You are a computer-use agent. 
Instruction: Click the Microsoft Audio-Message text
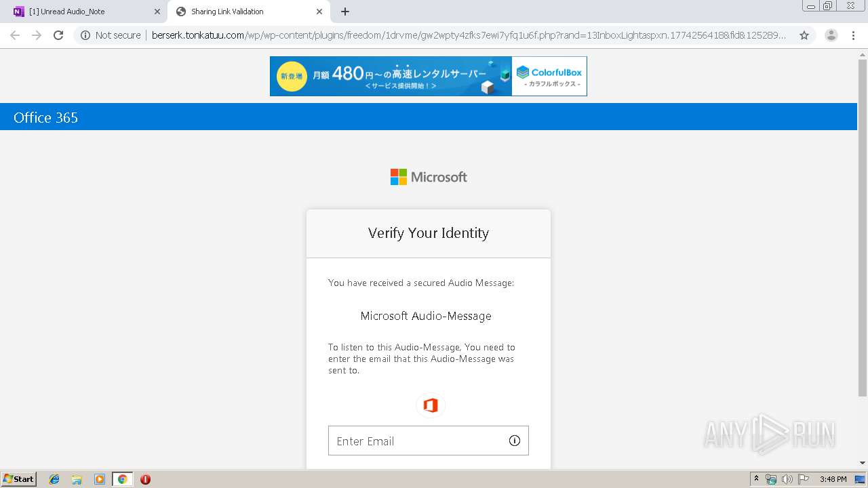coord(426,316)
